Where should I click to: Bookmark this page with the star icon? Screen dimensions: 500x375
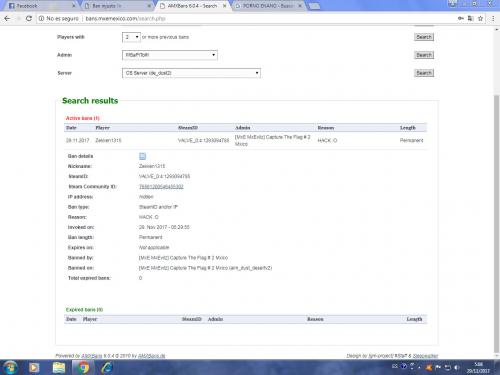[480, 19]
